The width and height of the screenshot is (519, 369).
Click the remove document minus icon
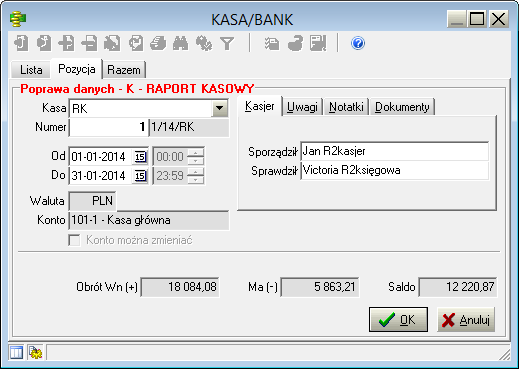pyautogui.click(x=89, y=43)
